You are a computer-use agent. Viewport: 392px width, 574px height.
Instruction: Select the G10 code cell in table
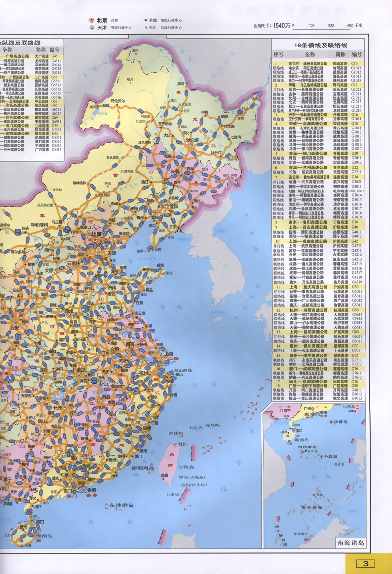[354, 64]
